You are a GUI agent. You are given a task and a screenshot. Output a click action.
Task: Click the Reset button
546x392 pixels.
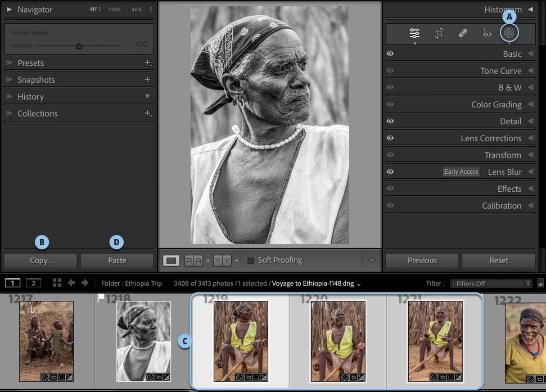click(x=499, y=260)
